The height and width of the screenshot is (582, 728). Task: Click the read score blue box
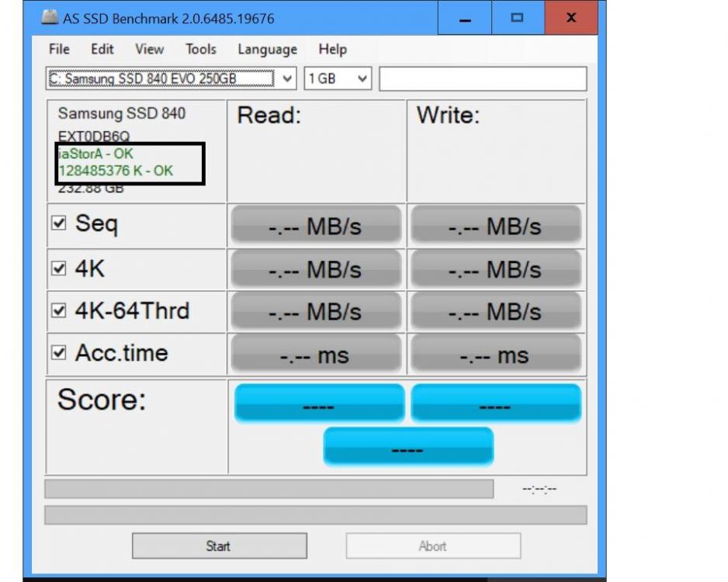pos(320,403)
